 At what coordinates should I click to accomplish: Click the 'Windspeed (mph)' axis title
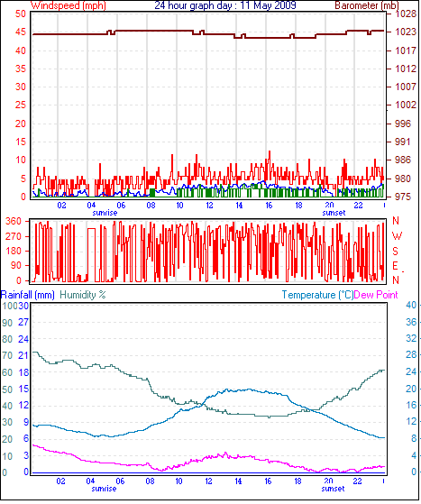tap(69, 5)
